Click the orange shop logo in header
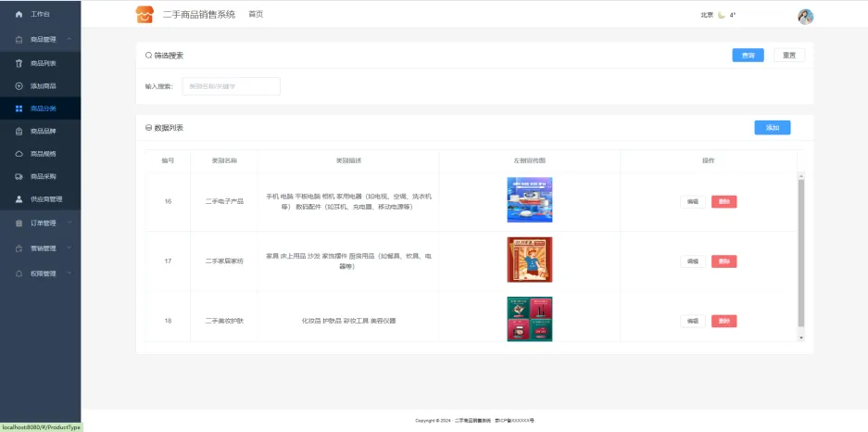The image size is (868, 432). 145,15
